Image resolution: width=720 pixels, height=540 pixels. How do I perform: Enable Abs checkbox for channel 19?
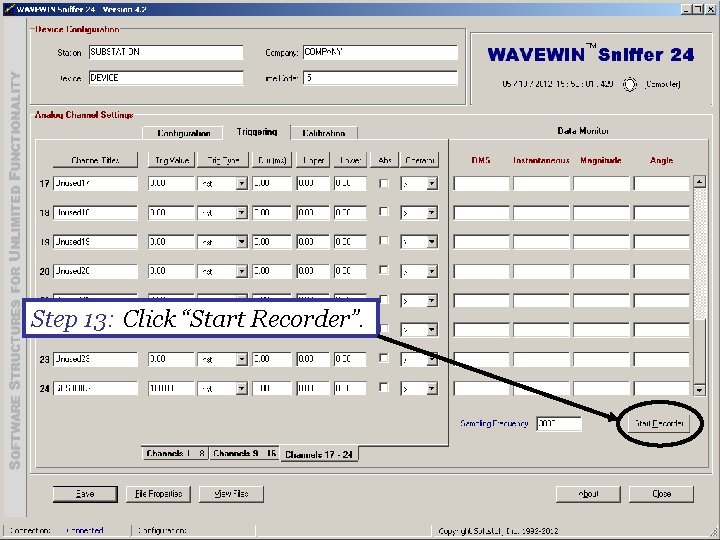point(383,241)
